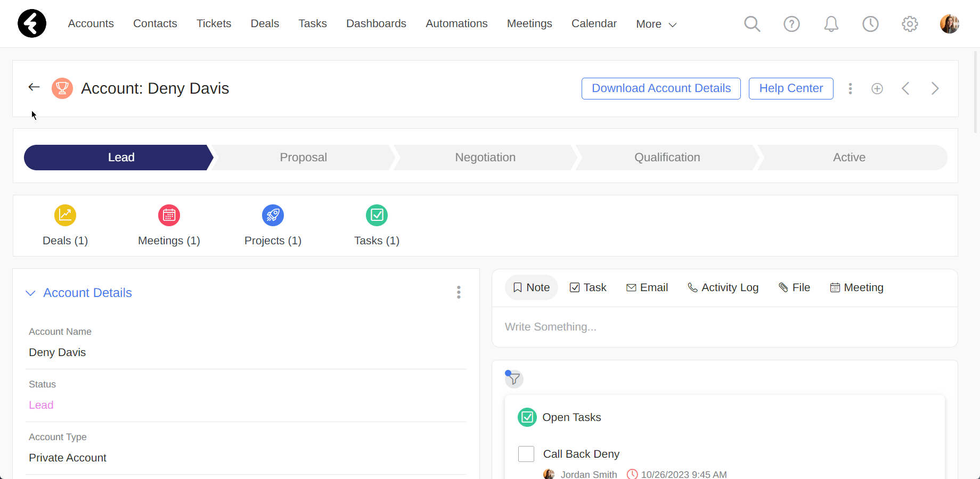Click the red clock due date icon
This screenshot has width=980, height=479.
click(x=632, y=474)
